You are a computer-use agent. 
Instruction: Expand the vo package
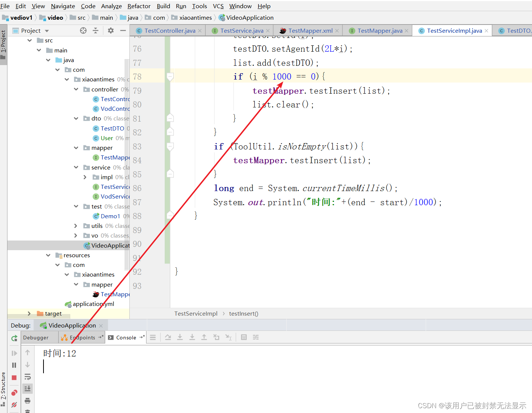pyautogui.click(x=76, y=235)
